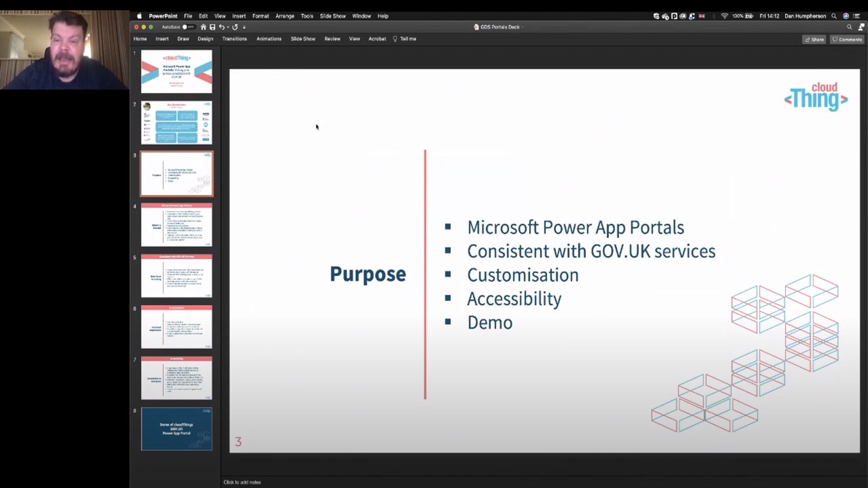Select slide 7 thumbnail
Viewport: 868px width, 488px height.
[x=176, y=378]
